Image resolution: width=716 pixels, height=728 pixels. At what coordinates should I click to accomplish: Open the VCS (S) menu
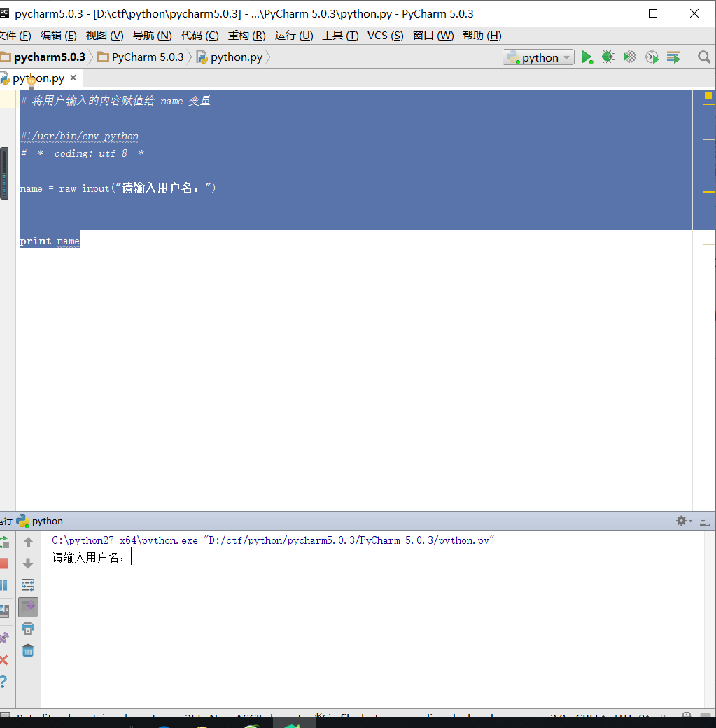pyautogui.click(x=386, y=36)
